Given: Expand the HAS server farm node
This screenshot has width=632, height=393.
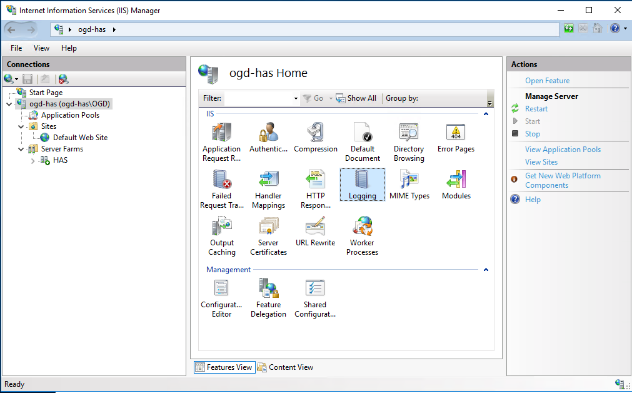Looking at the screenshot, I should pyautogui.click(x=33, y=161).
